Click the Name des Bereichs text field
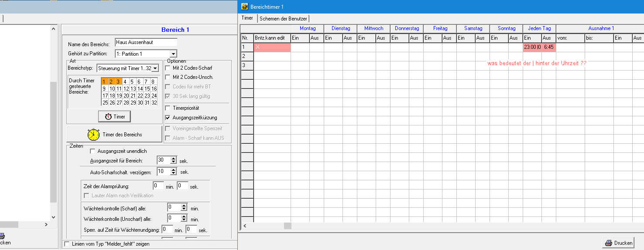644x250 pixels. coord(146,43)
